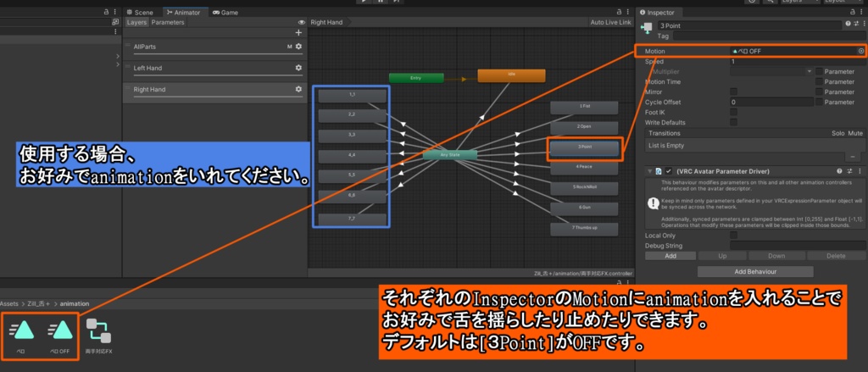The image size is (868, 372).
Task: Click the editor Play button at top
Action: tap(363, 2)
